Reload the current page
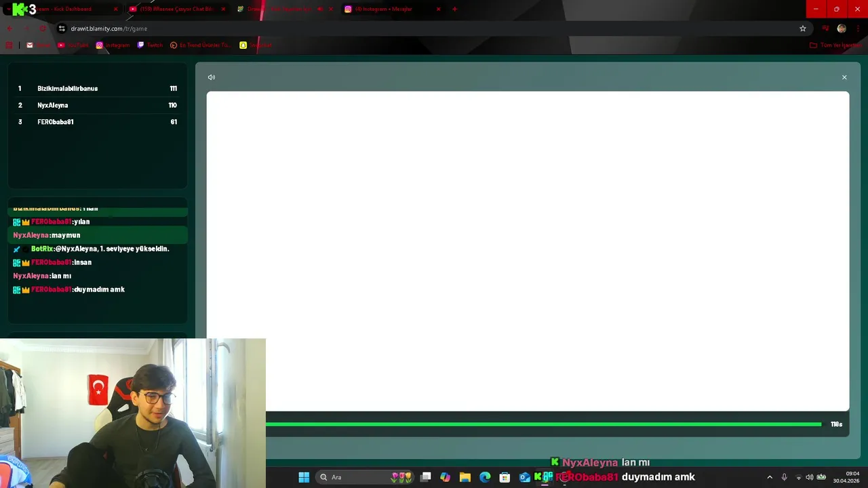Image resolution: width=868 pixels, height=488 pixels. [43, 28]
